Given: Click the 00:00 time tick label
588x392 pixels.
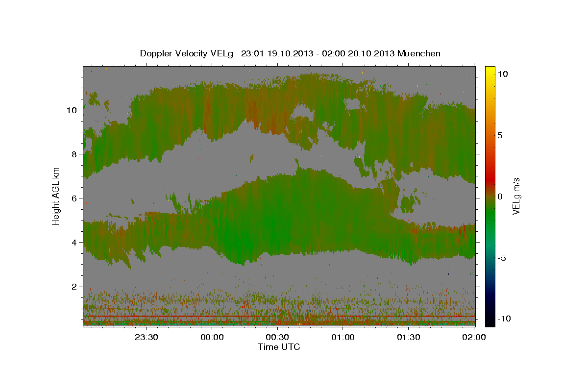Looking at the screenshot, I should pos(212,337).
